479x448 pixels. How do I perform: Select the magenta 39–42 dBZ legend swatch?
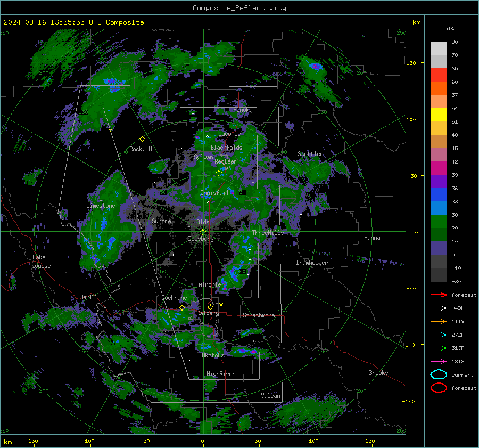439,168
